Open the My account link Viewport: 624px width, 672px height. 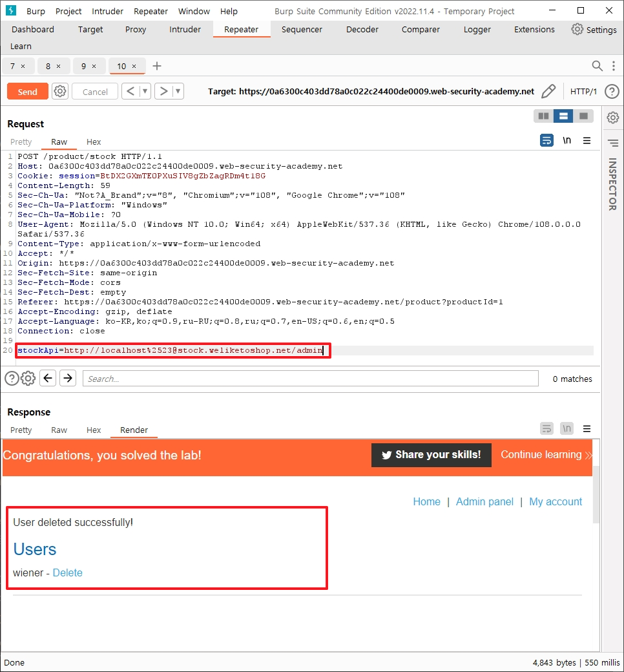tap(556, 501)
